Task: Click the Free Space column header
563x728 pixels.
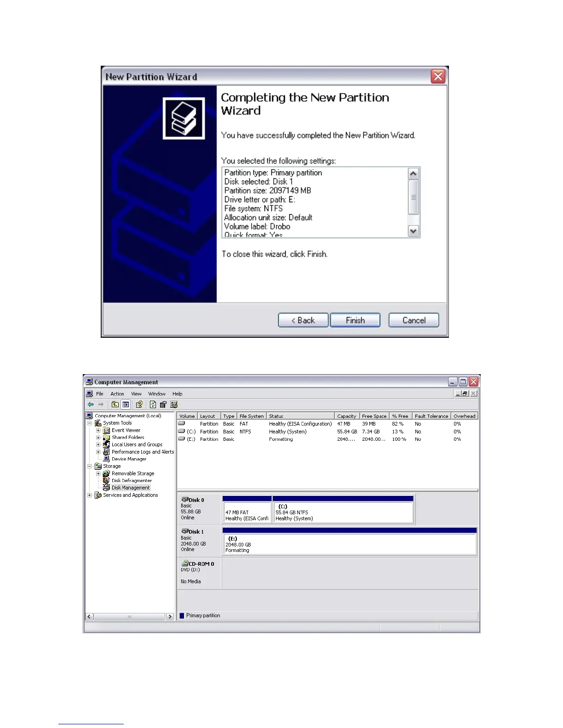Action: tap(374, 416)
